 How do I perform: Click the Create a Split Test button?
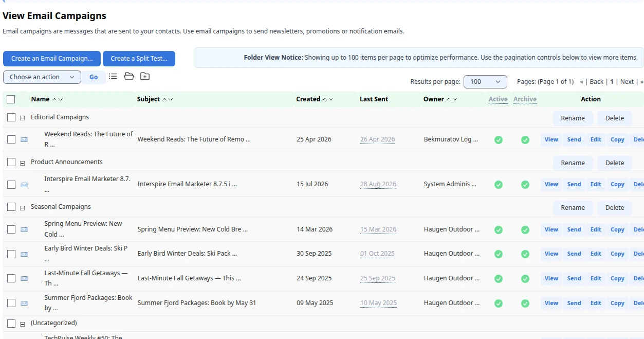tap(139, 59)
